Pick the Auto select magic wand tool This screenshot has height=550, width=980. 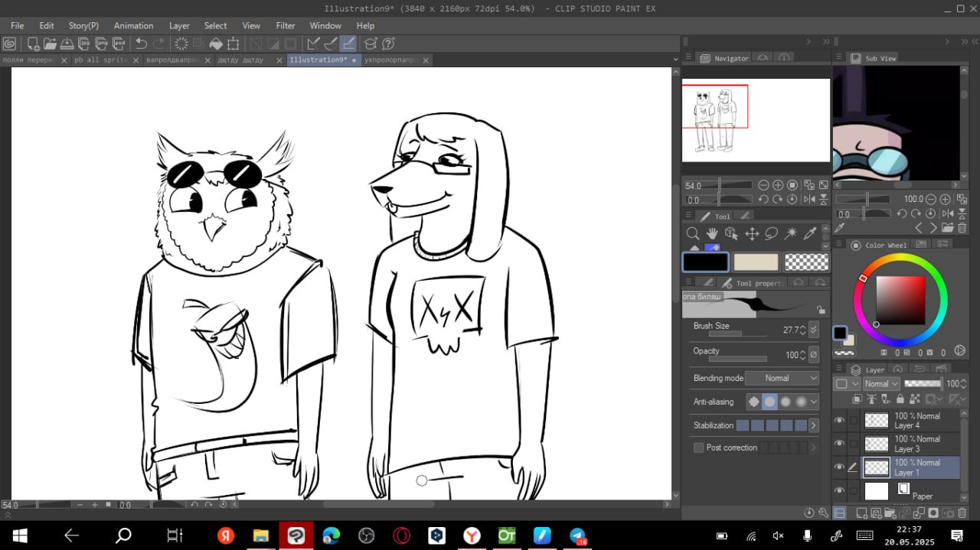[x=791, y=233]
